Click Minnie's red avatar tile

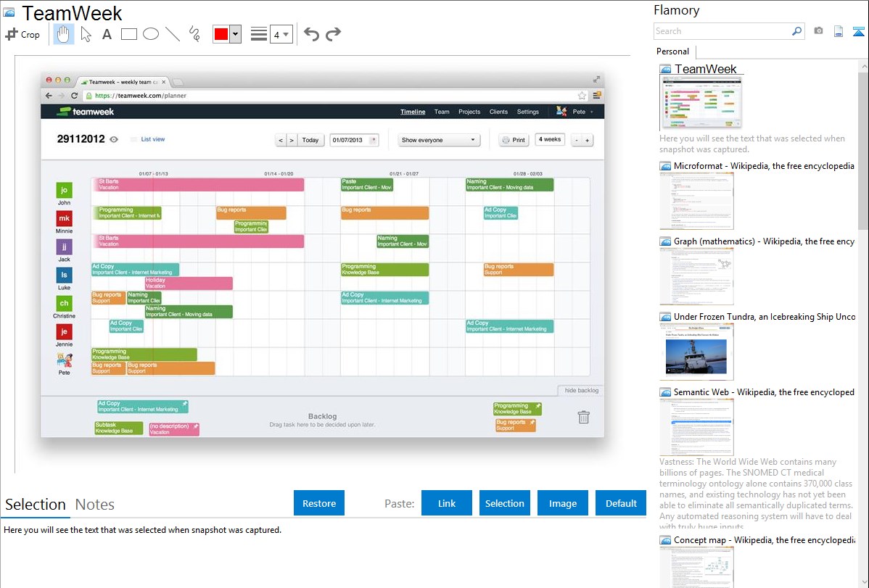[65, 218]
